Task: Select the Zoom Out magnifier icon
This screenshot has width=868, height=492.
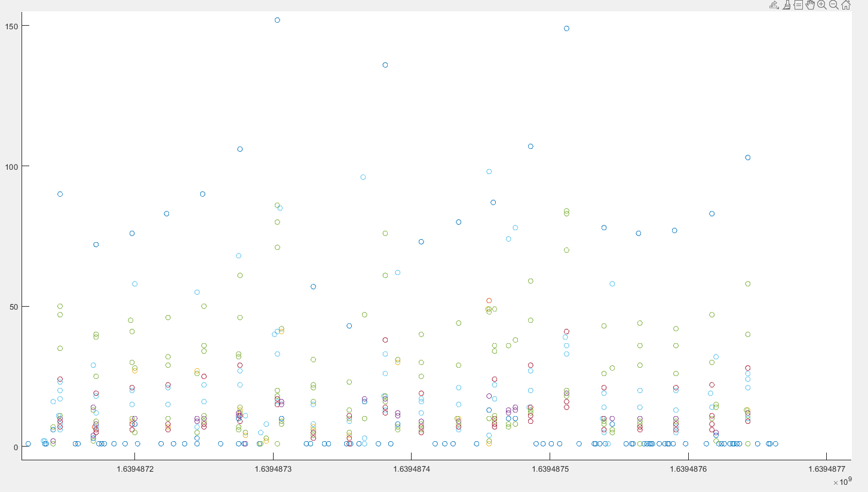Action: [833, 5]
